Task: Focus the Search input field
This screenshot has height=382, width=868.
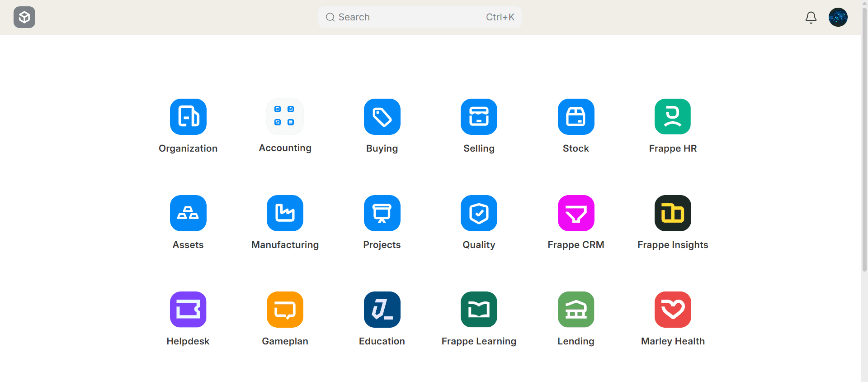Action: point(420,17)
